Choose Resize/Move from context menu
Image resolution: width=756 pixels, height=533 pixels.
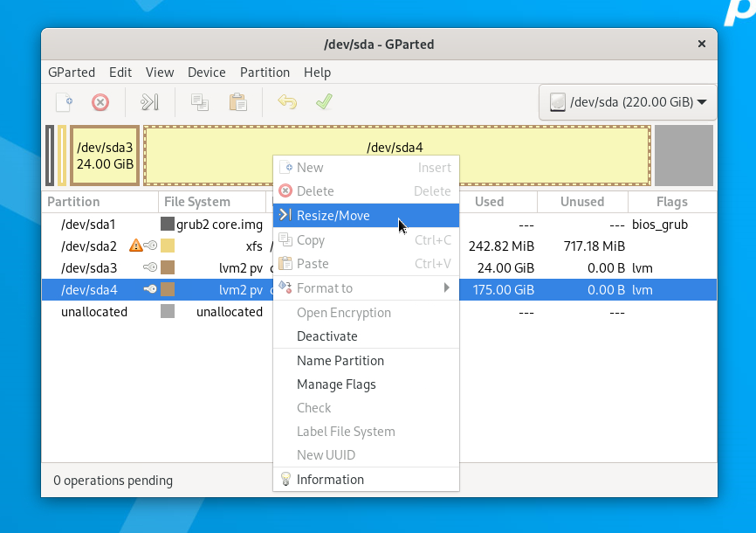click(x=366, y=216)
